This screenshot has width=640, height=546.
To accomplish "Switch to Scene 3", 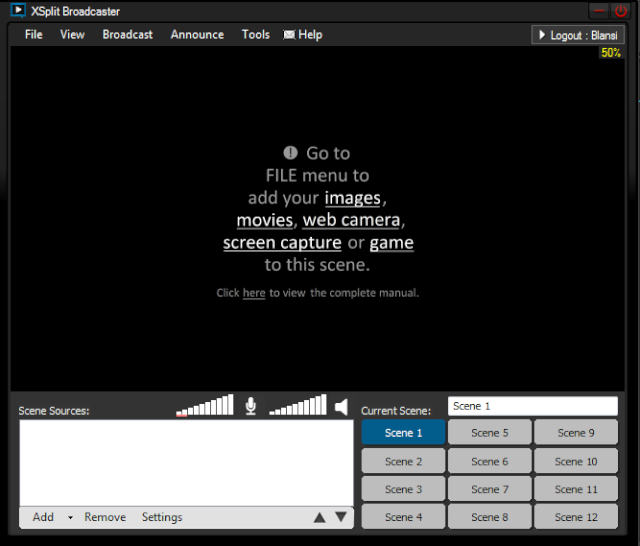I will point(403,489).
